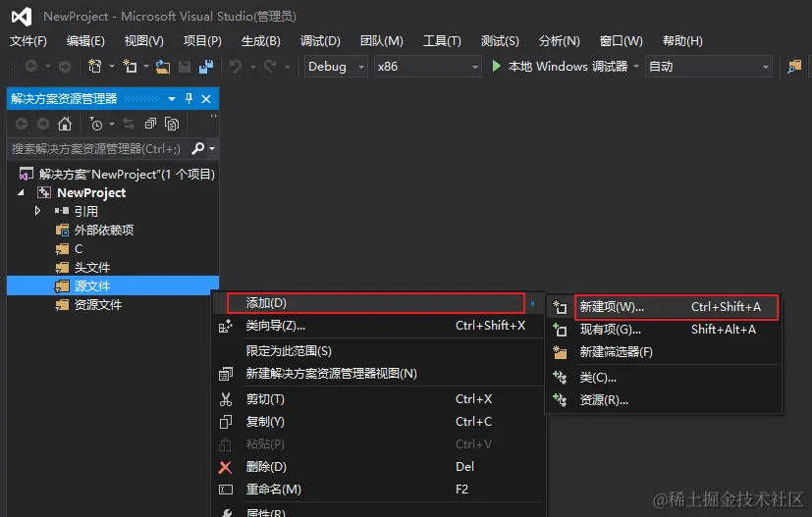Open the 自动 dropdown in the toolbar
The image size is (812, 517).
click(766, 67)
